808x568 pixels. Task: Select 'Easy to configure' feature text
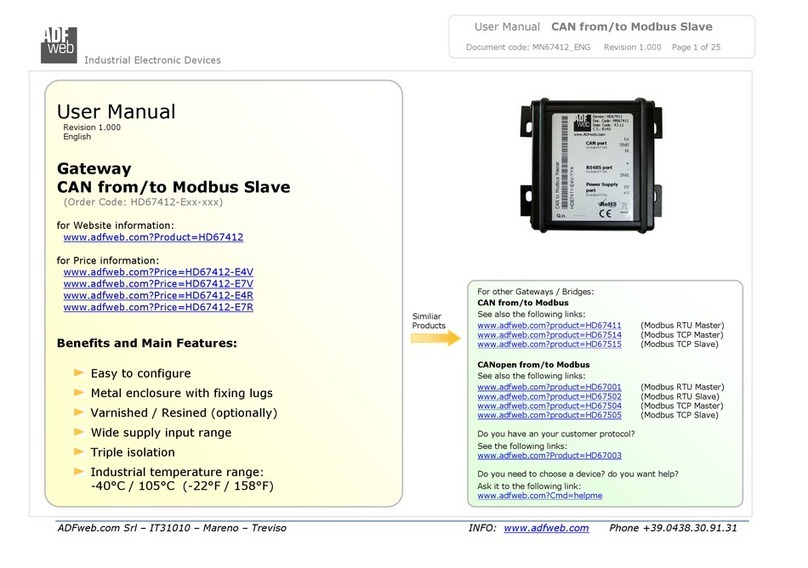pos(141,373)
